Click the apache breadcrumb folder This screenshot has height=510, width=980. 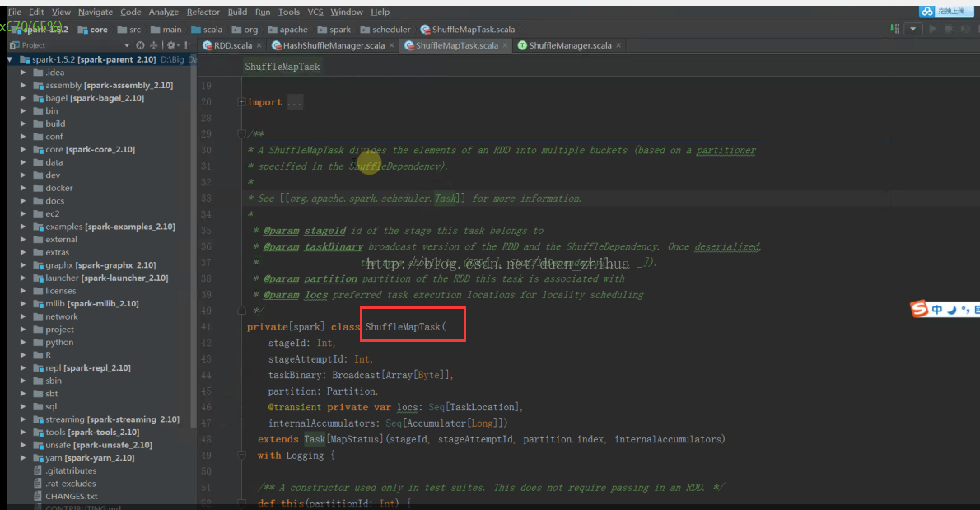point(287,30)
